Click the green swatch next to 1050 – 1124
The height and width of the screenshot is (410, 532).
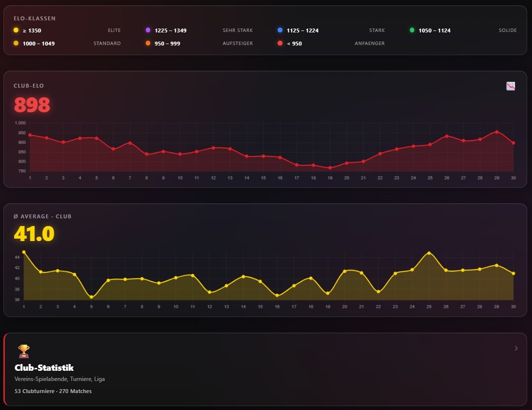coord(412,30)
